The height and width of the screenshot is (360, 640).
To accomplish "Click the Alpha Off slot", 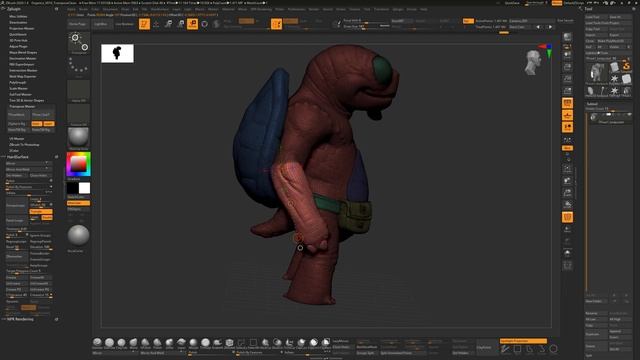I will [78, 91].
